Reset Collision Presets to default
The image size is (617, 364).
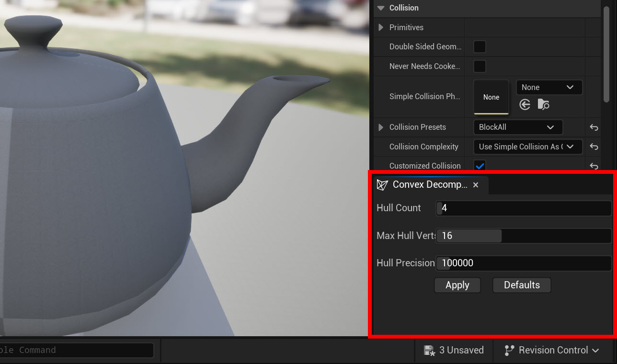594,127
